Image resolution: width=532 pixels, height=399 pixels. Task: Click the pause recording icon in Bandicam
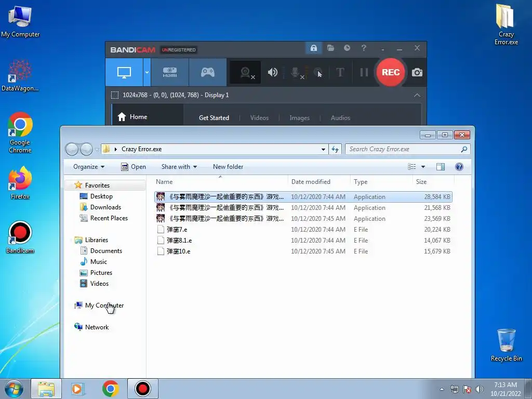pyautogui.click(x=364, y=72)
